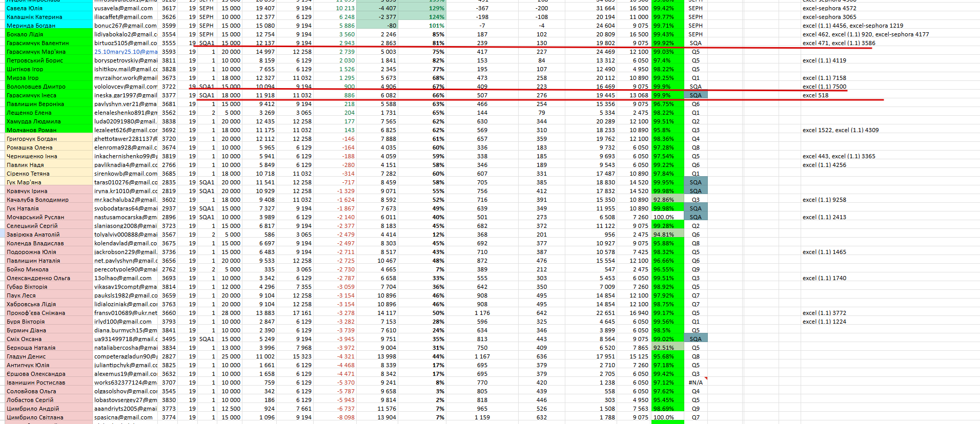The height and width of the screenshot is (424, 980).
Task: Select the name cell Калашнік Катерина
Action: point(49,17)
